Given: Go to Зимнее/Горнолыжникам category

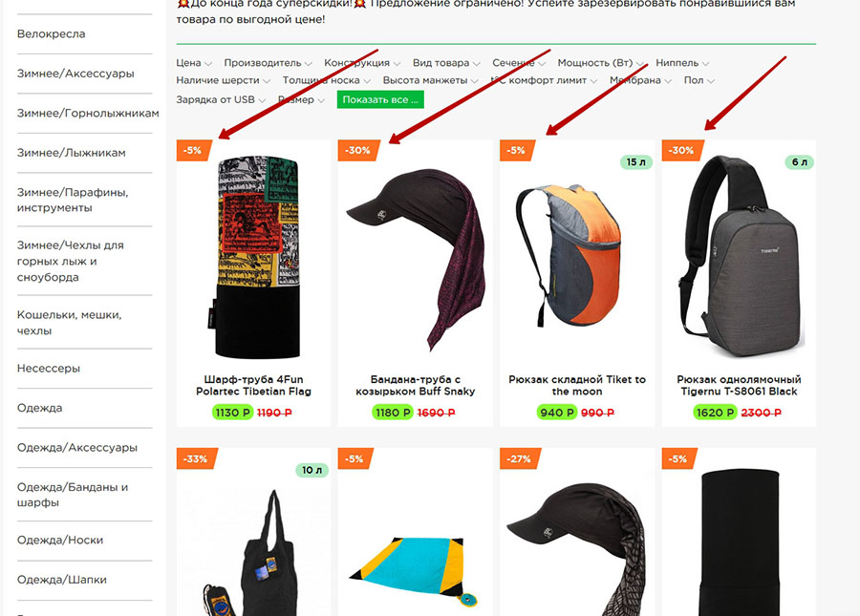Looking at the screenshot, I should point(88,114).
